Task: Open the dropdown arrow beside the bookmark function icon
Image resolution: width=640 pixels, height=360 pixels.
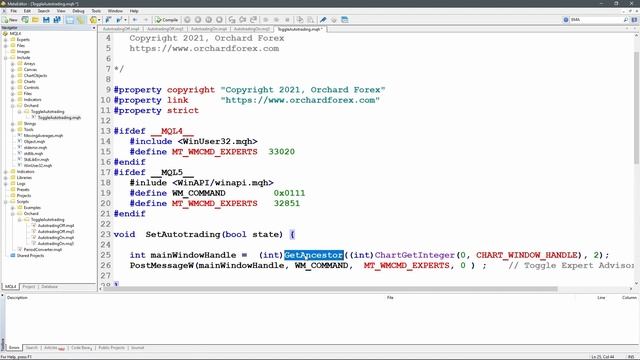Action: 125,20
